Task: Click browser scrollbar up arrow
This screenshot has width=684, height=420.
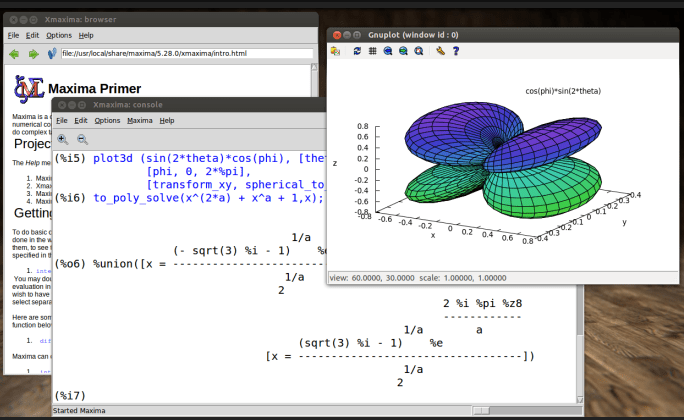Action: [x=314, y=67]
